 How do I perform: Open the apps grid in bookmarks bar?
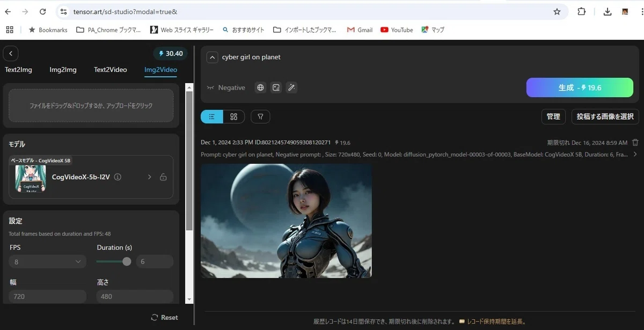click(9, 30)
